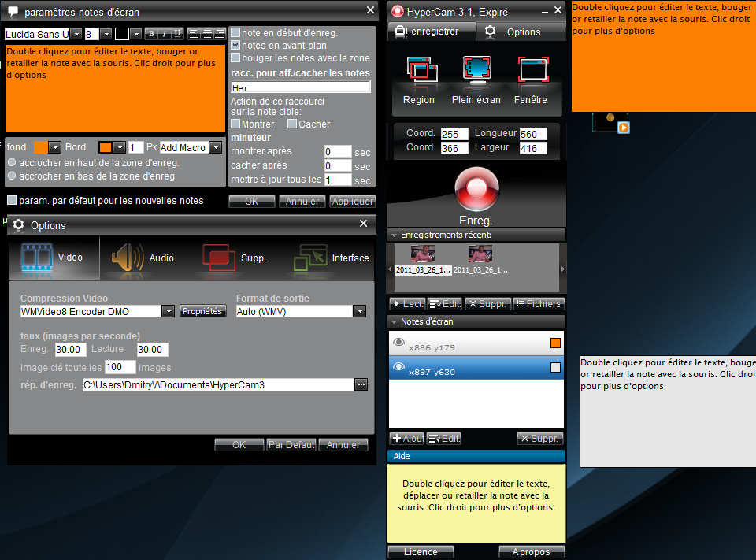The height and width of the screenshot is (560, 756).
Task: Click the Lect. play button
Action: click(x=407, y=304)
